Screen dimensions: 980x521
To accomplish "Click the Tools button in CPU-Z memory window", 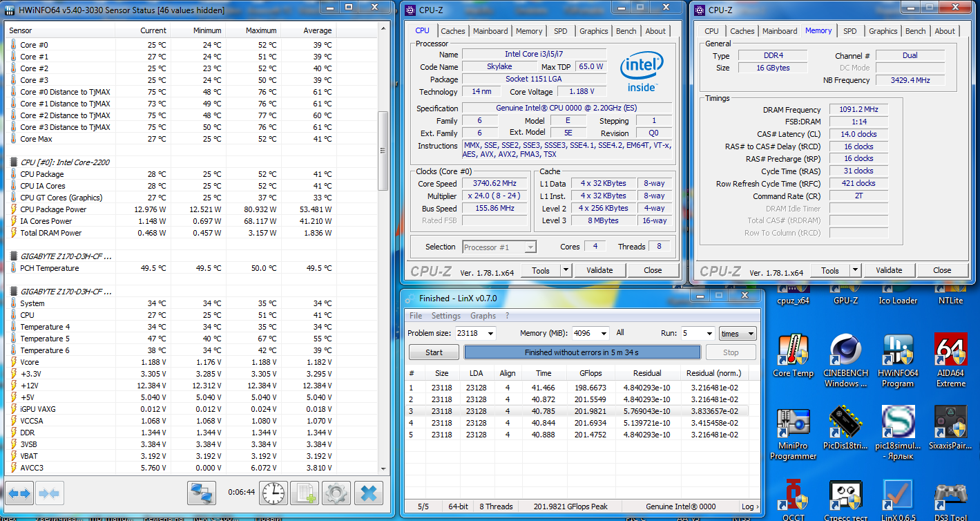I will [x=830, y=270].
